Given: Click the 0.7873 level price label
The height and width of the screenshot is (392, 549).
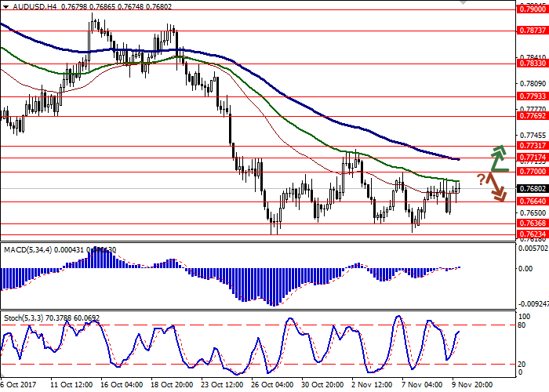Looking at the screenshot, I should (x=532, y=31).
